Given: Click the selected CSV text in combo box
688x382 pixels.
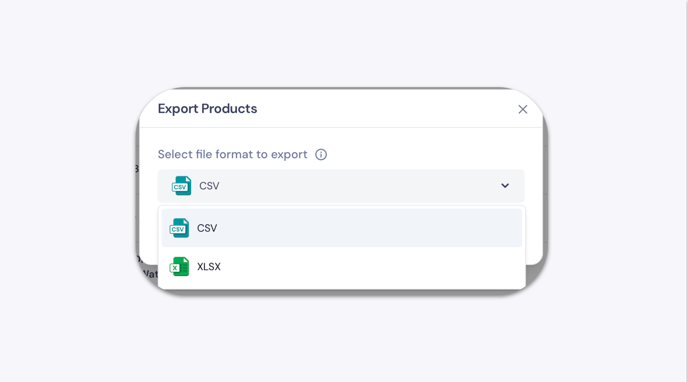Looking at the screenshot, I should point(209,186).
